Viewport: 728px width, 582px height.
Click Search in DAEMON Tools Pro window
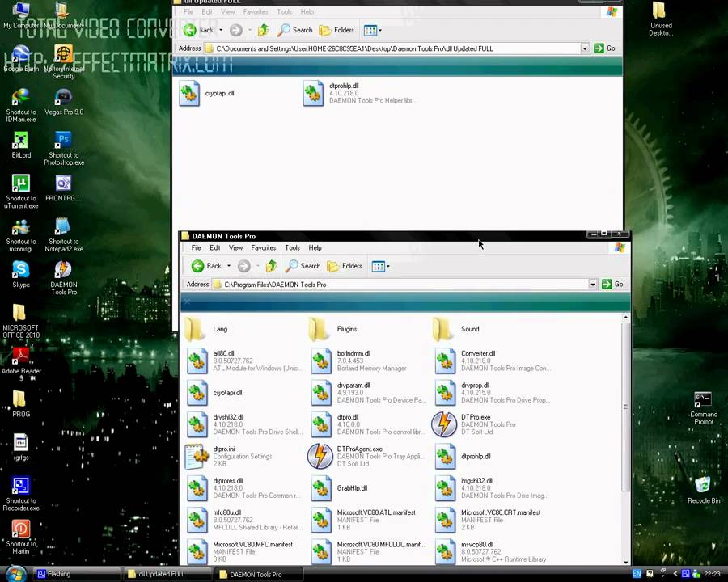[303, 266]
